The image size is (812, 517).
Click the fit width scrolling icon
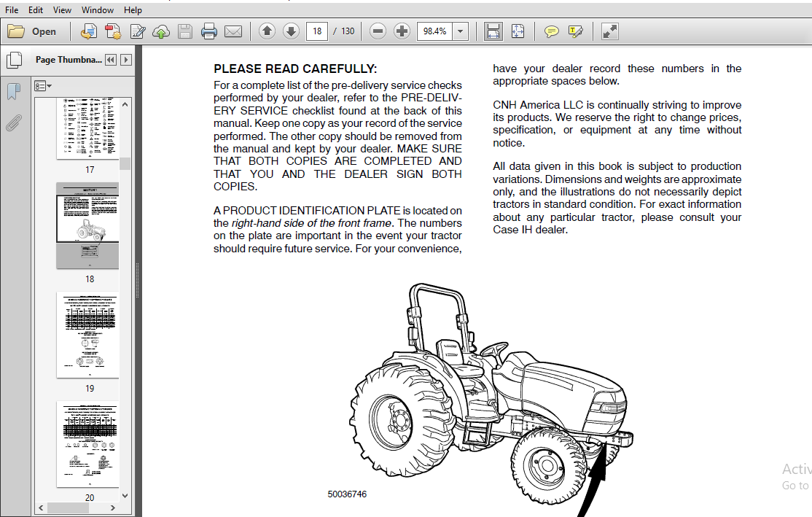coord(493,31)
